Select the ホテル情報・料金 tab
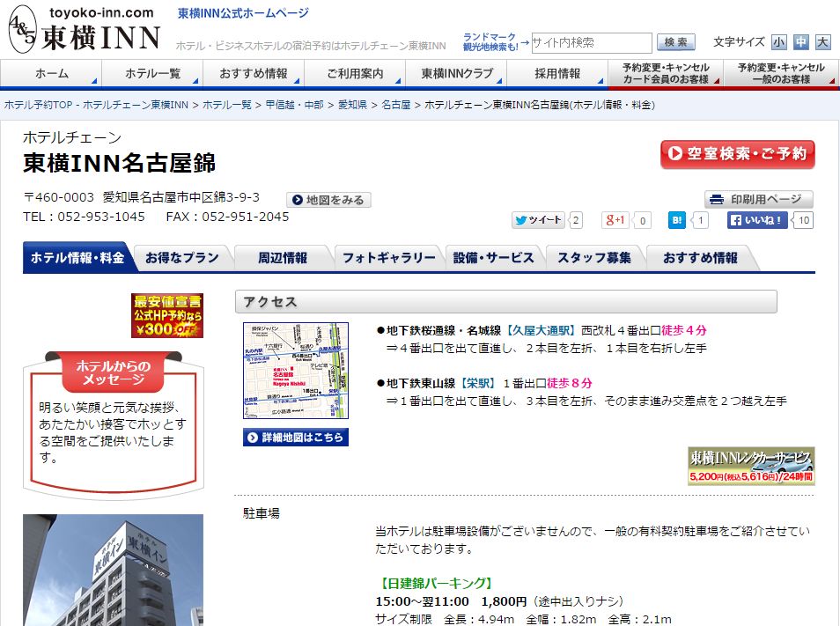The image size is (840, 626). tap(77, 258)
